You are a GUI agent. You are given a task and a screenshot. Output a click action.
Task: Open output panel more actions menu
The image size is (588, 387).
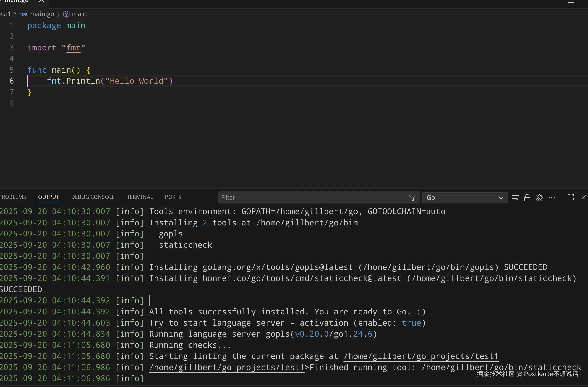point(552,198)
